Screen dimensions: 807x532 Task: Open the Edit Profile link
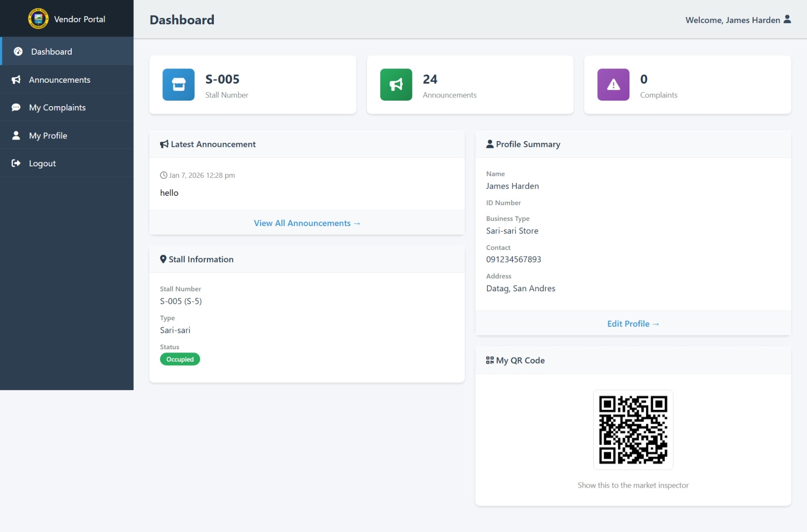click(633, 324)
